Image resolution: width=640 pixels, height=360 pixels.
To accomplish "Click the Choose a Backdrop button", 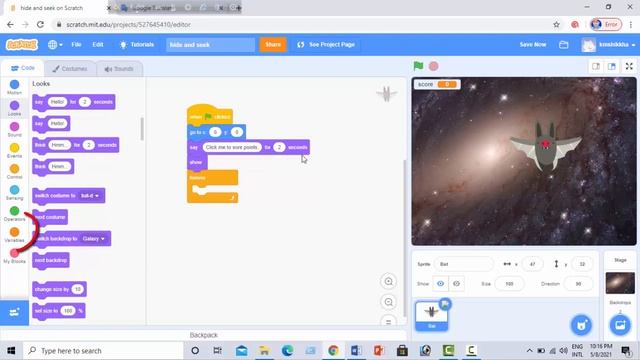I will [620, 325].
